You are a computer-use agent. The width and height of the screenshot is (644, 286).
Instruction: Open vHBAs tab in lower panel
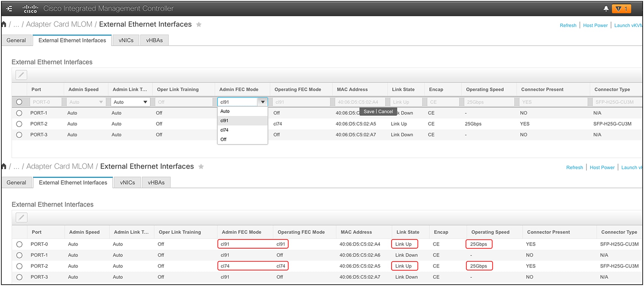pos(156,183)
